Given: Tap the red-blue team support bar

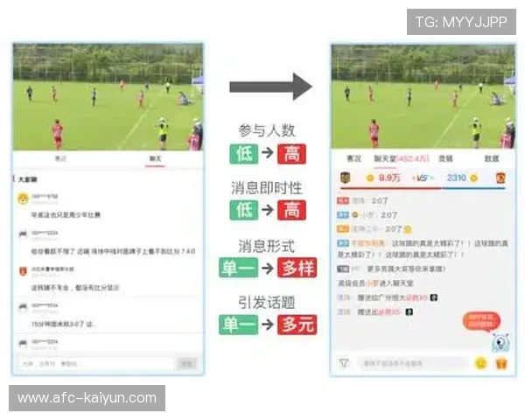Looking at the screenshot, I should pyautogui.click(x=423, y=189).
